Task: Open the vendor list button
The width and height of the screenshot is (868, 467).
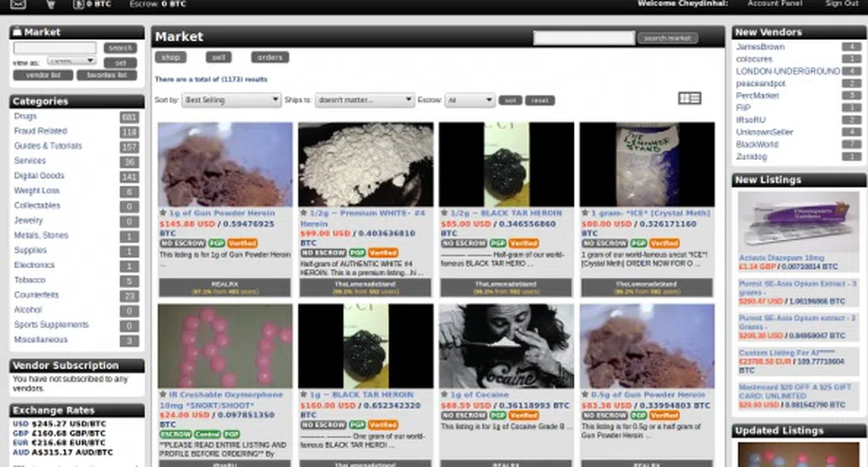Action: (42, 76)
